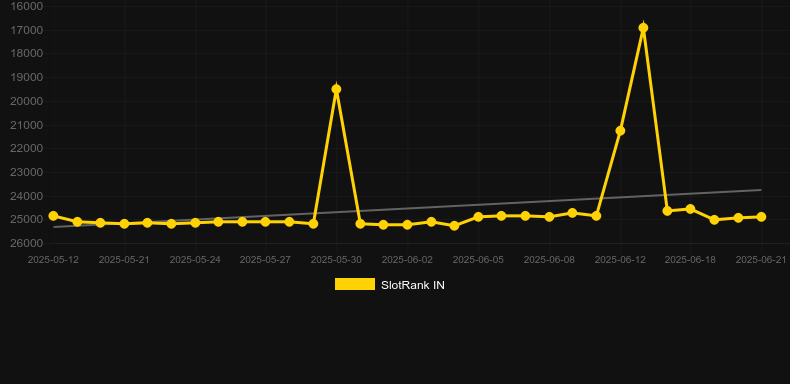Click the 2025-06-12 x-axis date label
Image resolution: width=790 pixels, height=384 pixels.
[620, 260]
